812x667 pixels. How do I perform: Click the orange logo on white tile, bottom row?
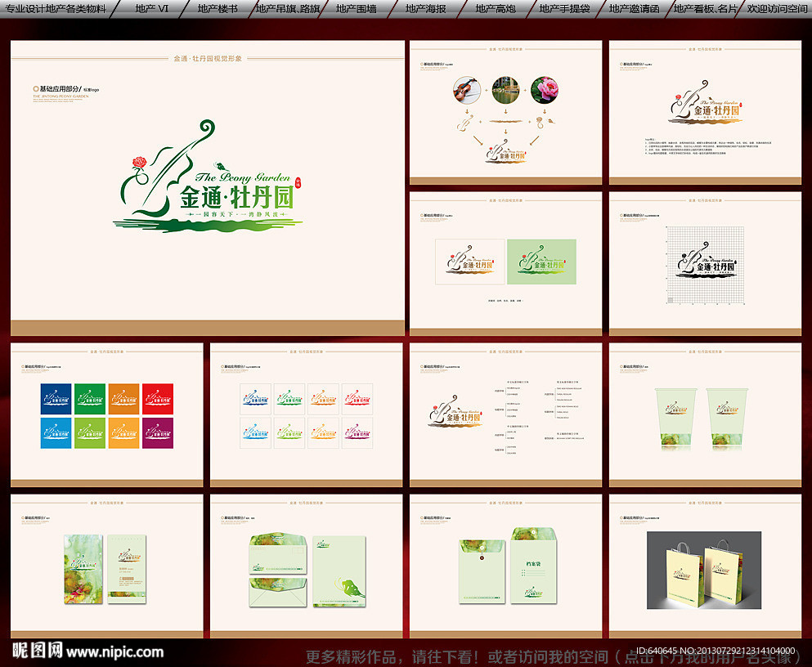pyautogui.click(x=323, y=432)
